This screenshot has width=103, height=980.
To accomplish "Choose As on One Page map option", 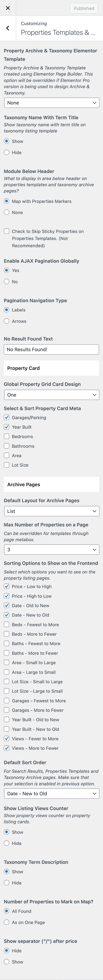I will pyautogui.click(x=6, y=923).
